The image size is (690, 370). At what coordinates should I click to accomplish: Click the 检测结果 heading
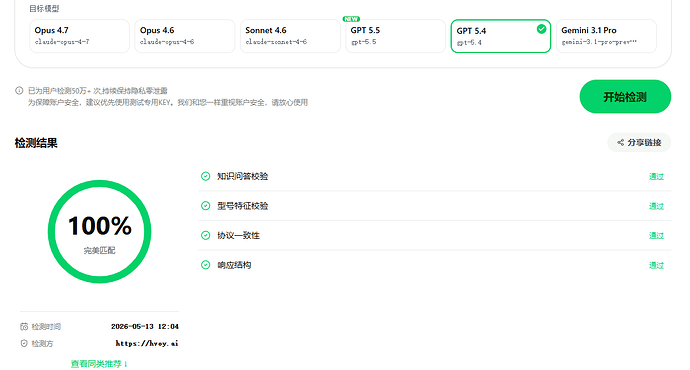tap(36, 143)
